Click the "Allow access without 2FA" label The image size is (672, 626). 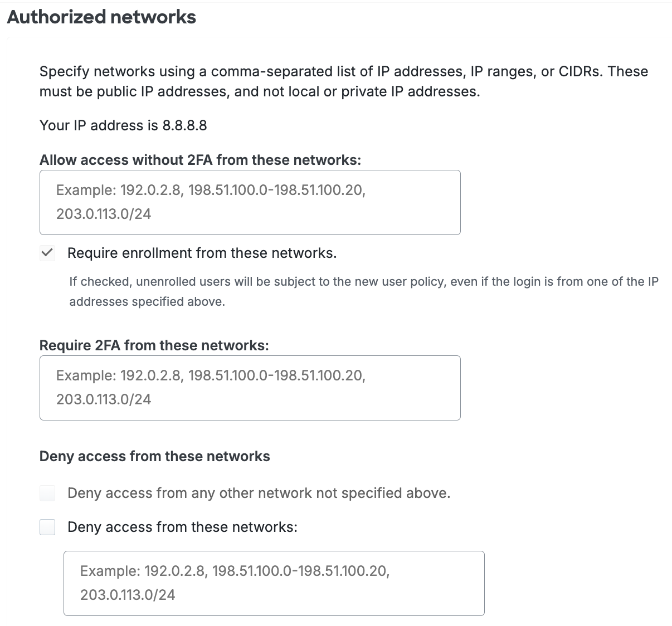pos(201,160)
